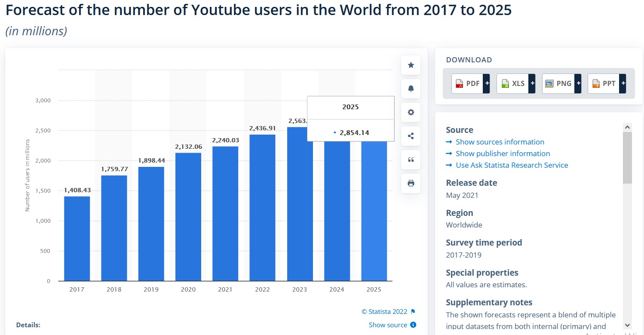This screenshot has height=335, width=644.
Task: Click the PDF file icon
Action: 460,84
